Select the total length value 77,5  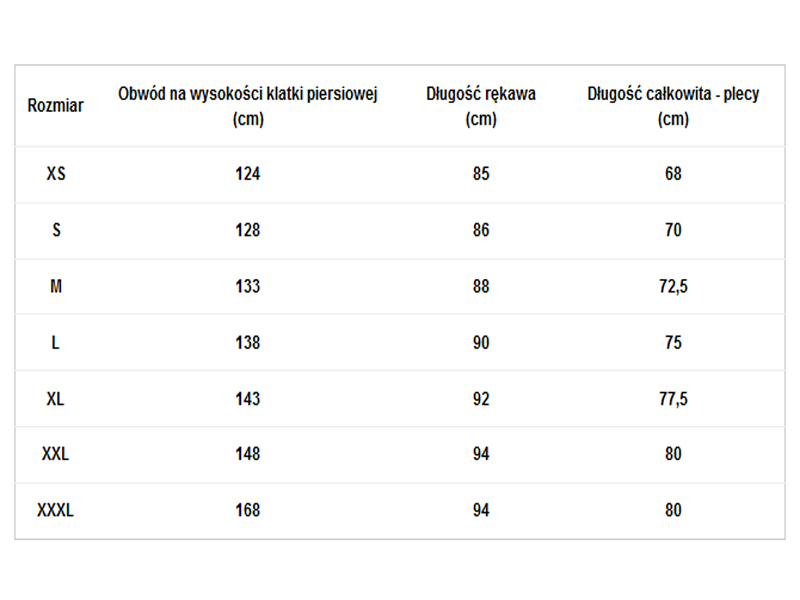point(673,398)
